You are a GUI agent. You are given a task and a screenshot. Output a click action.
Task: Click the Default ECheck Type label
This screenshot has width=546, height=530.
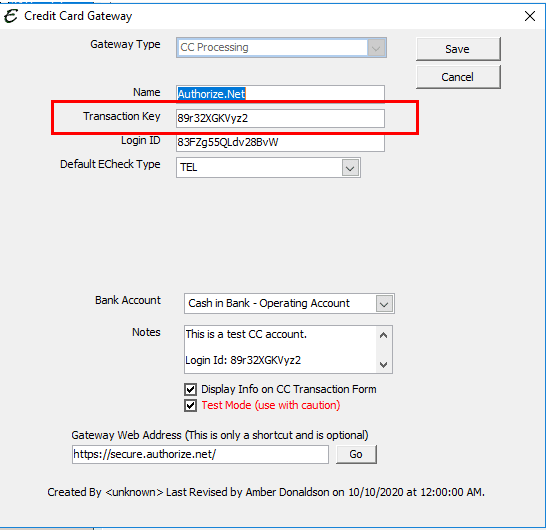coord(110,164)
